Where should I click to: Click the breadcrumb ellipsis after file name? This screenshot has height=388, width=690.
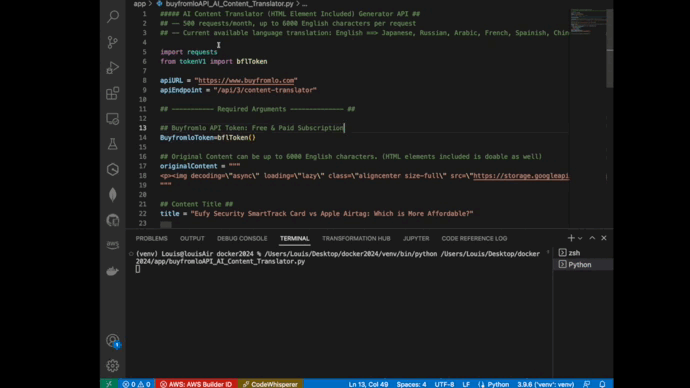305,4
